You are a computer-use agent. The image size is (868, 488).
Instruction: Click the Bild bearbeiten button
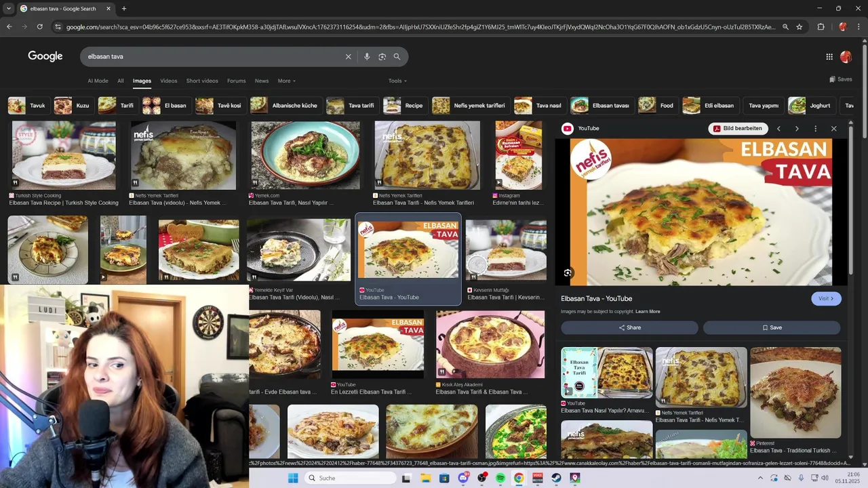(738, 129)
